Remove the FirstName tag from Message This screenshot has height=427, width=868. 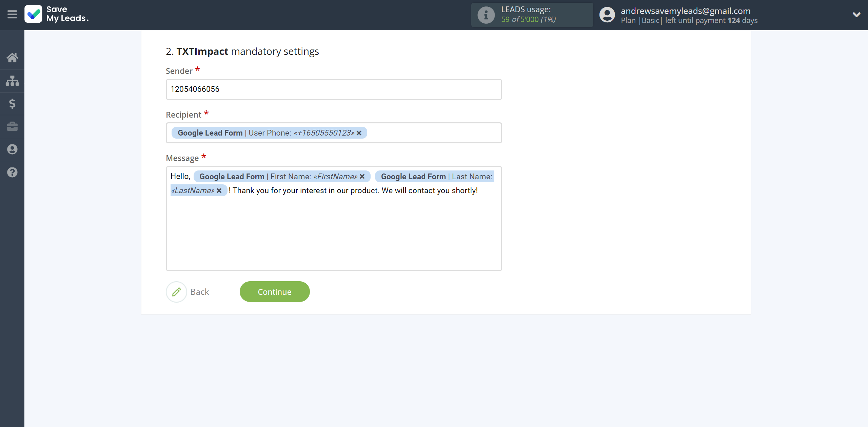pyautogui.click(x=362, y=177)
